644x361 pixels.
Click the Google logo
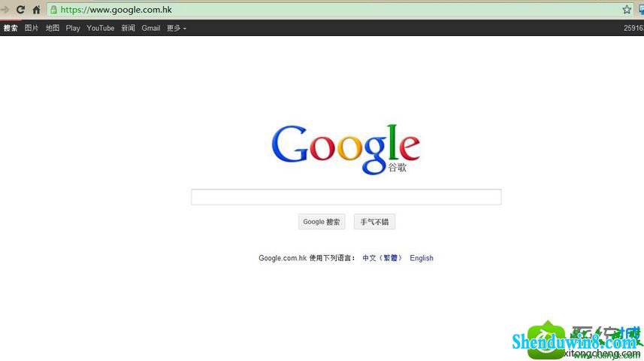pos(346,149)
